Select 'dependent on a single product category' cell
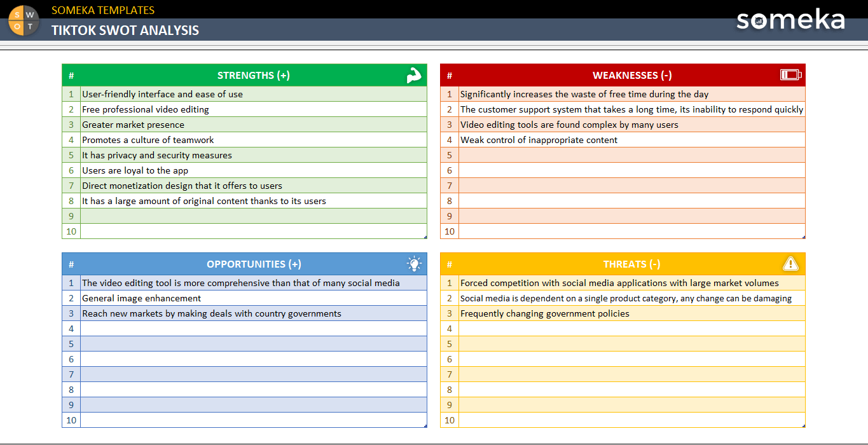This screenshot has height=445, width=868. 632,298
